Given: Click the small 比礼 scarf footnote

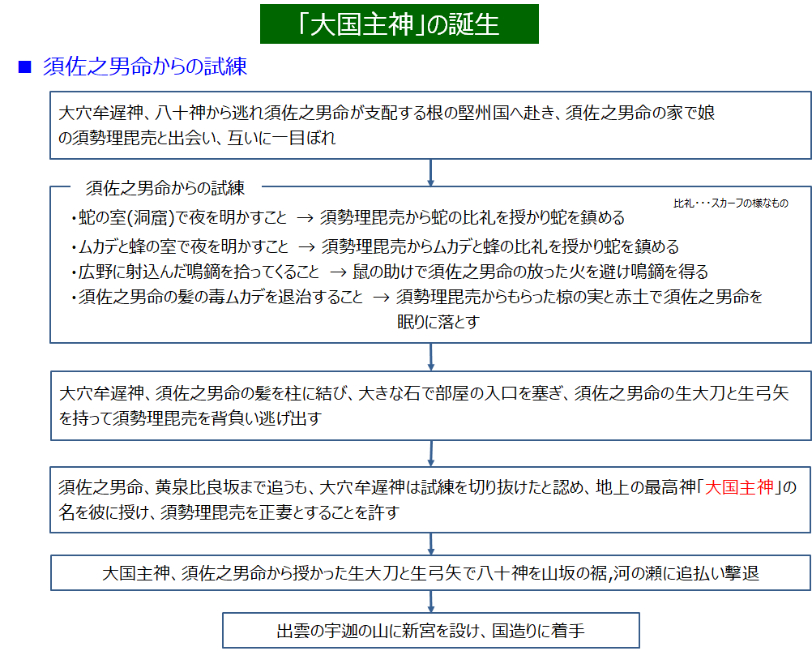Looking at the screenshot, I should tap(730, 203).
